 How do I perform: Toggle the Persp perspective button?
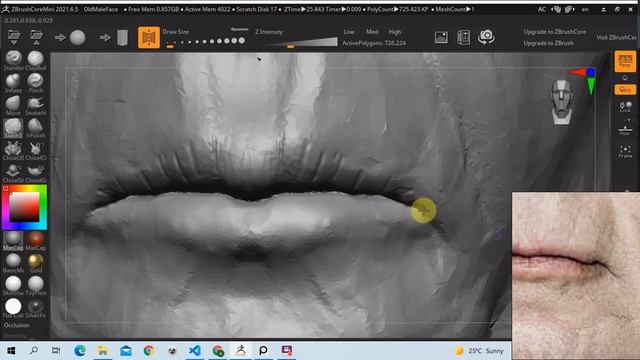[625, 61]
